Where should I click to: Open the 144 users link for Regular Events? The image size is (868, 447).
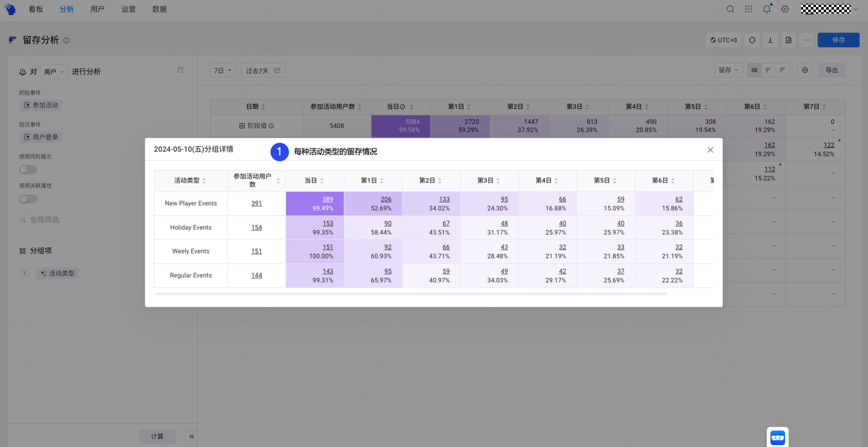(256, 275)
